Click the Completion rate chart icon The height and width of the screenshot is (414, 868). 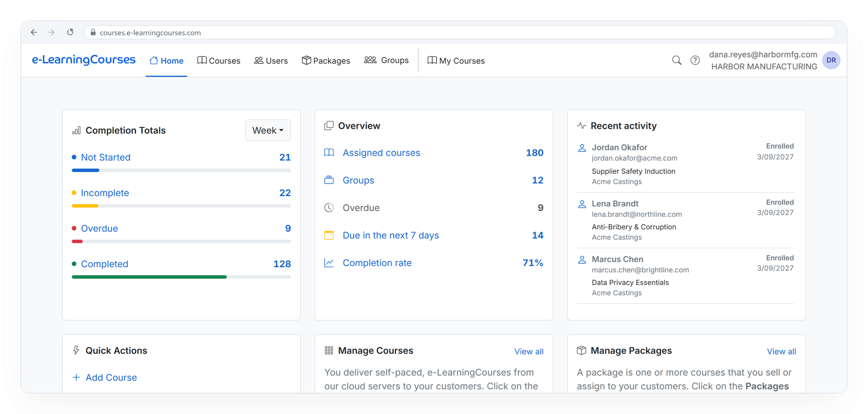329,263
